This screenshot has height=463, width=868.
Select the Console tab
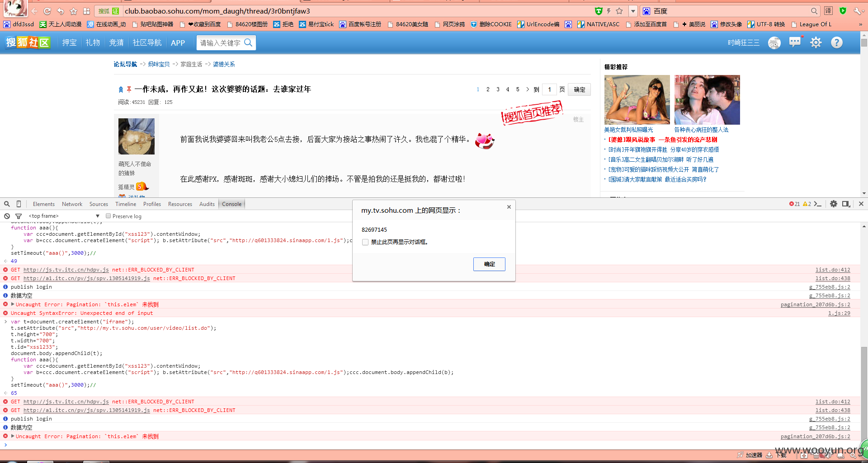point(232,204)
